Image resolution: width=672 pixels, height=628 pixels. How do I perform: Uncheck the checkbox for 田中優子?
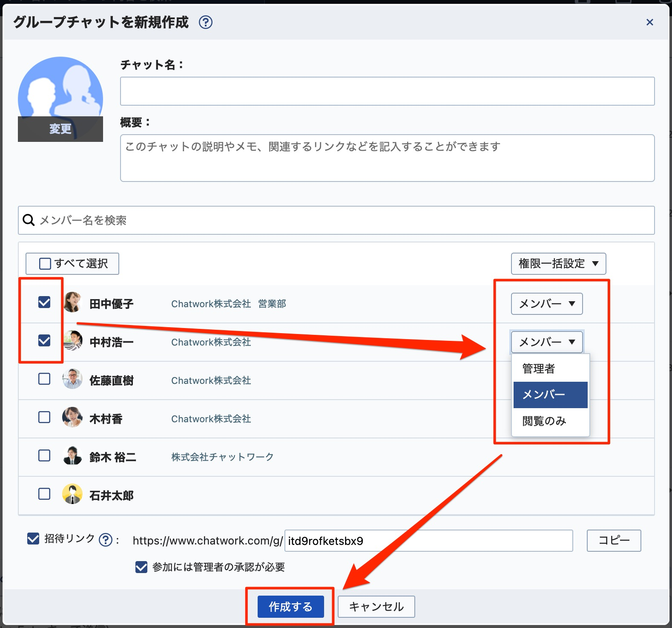(x=44, y=302)
